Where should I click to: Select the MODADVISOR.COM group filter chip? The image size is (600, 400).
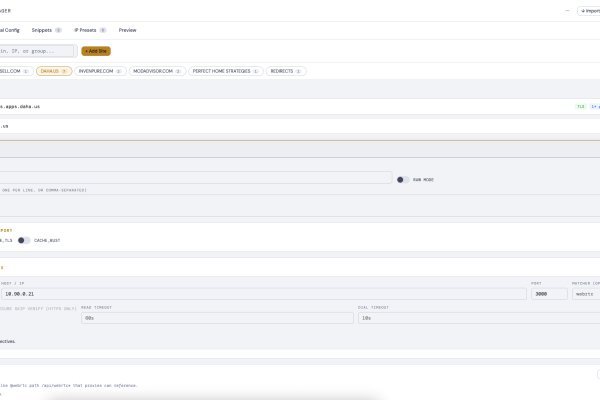pos(157,71)
